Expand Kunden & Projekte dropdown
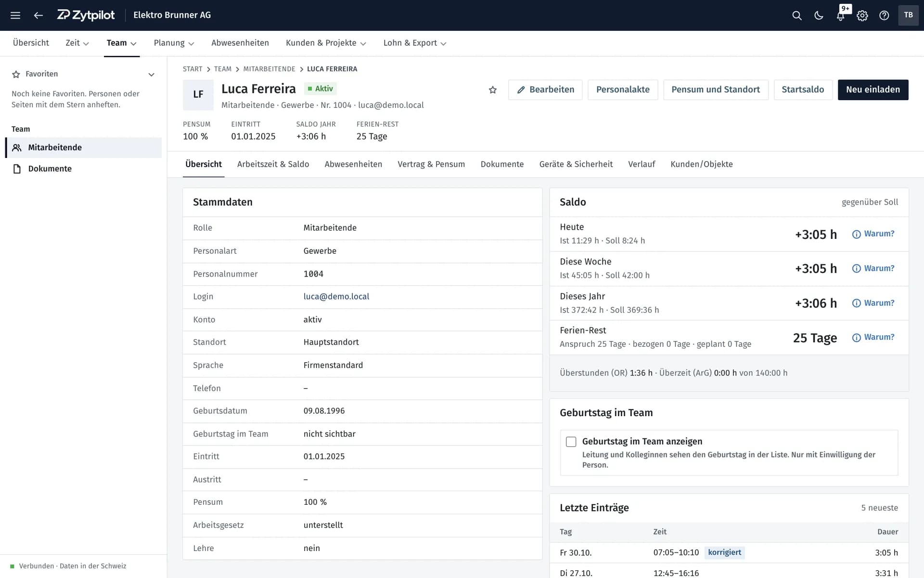Image resolution: width=924 pixels, height=578 pixels. 326,43
